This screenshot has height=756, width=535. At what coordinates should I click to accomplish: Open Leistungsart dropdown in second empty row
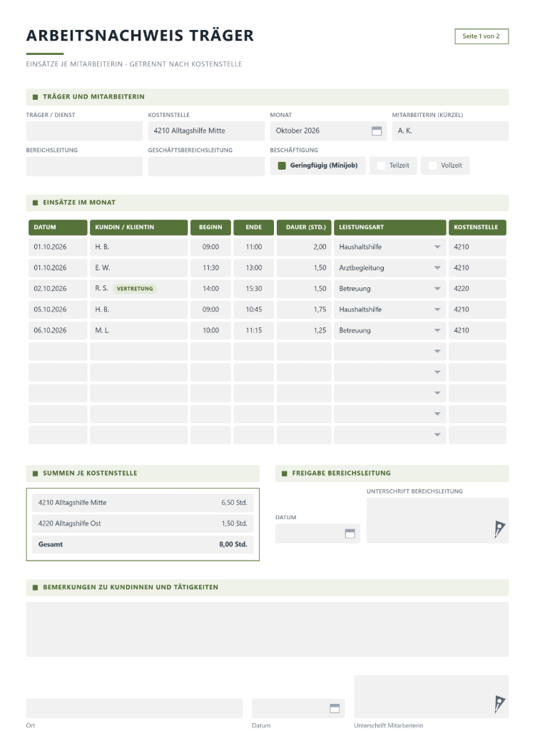coord(437,372)
